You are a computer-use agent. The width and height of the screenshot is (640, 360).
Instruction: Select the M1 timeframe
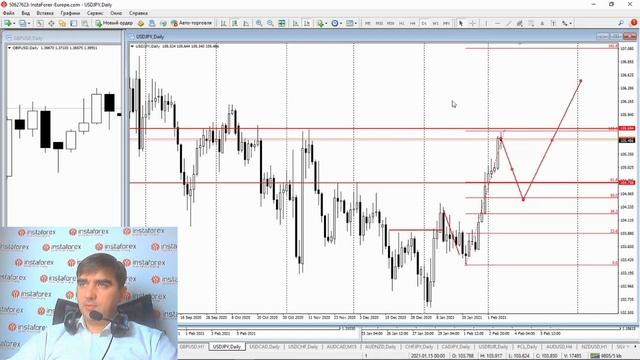368,23
